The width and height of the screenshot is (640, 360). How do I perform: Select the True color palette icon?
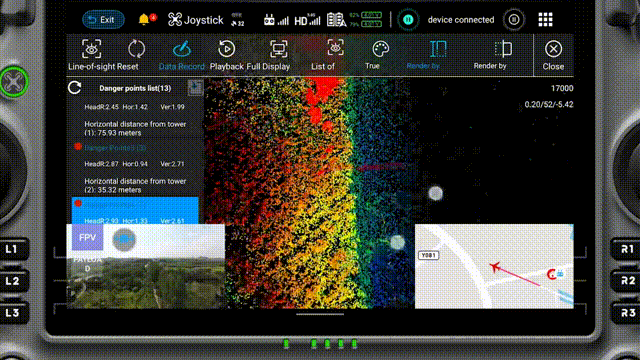pyautogui.click(x=380, y=49)
